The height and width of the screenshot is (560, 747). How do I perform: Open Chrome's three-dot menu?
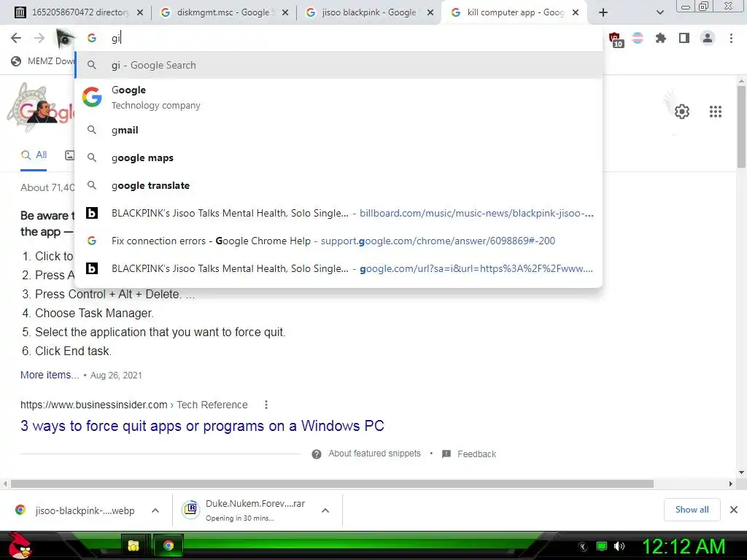(731, 38)
